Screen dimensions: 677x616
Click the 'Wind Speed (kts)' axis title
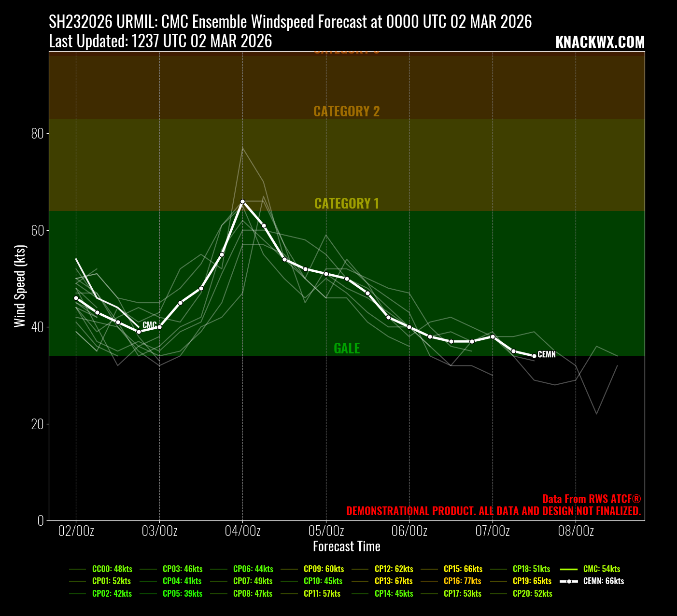coord(20,286)
